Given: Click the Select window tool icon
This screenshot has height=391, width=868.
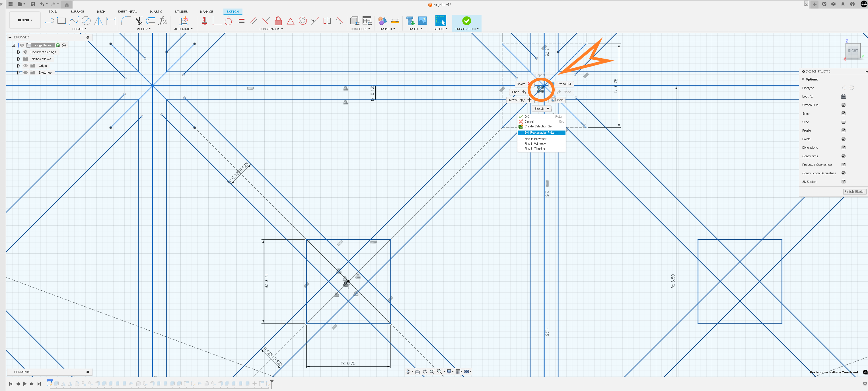Looking at the screenshot, I should (440, 21).
